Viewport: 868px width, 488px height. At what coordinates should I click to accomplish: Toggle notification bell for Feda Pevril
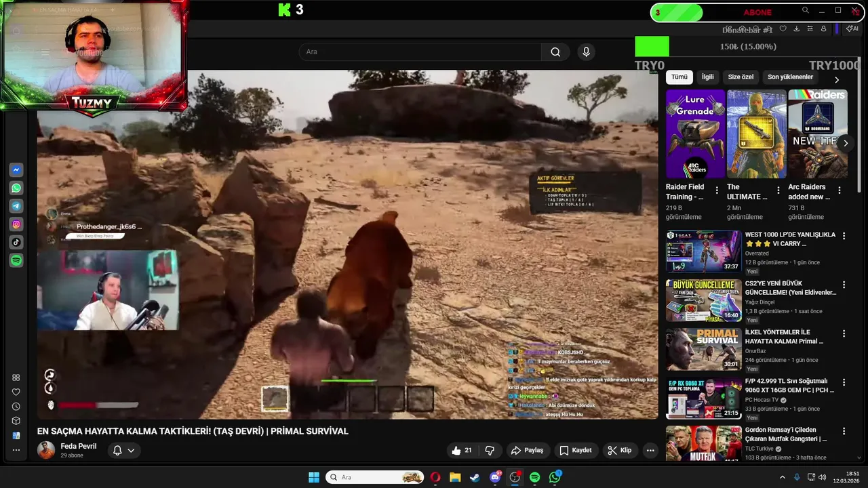(x=117, y=450)
